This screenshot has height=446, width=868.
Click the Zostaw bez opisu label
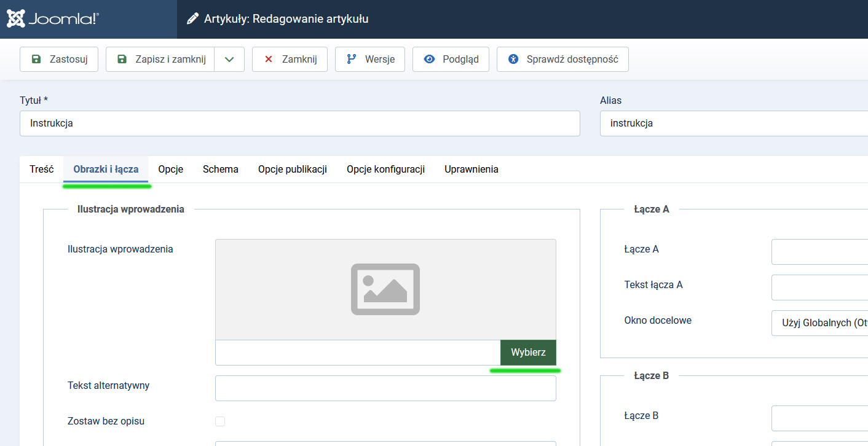click(106, 421)
